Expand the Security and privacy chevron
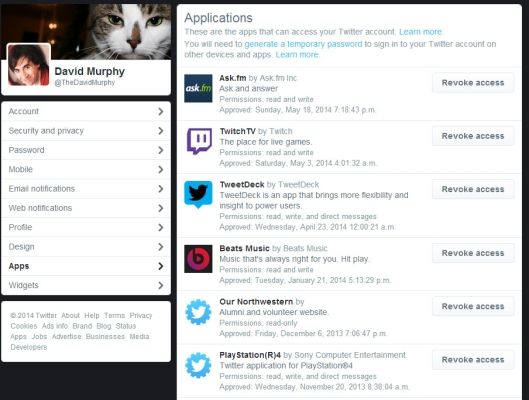 click(x=161, y=131)
